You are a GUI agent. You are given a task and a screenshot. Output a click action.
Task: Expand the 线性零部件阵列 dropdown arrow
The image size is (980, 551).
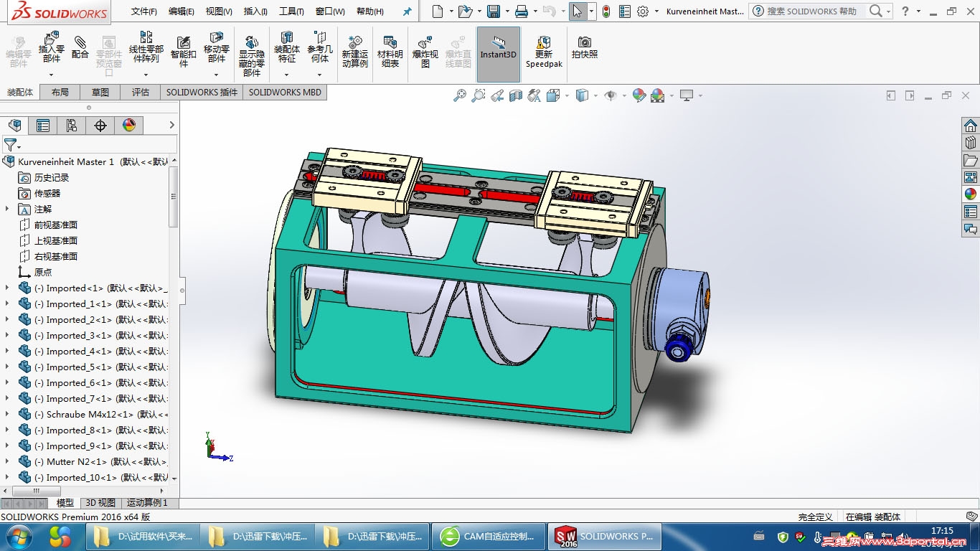tap(146, 75)
